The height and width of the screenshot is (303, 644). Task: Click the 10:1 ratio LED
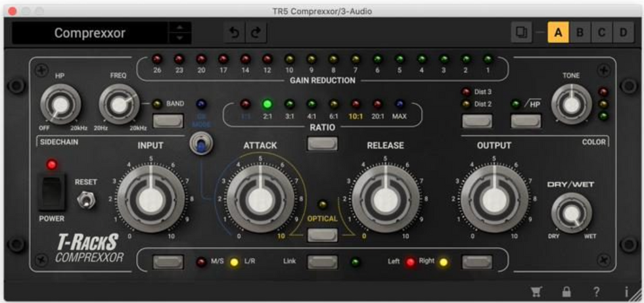tap(356, 105)
